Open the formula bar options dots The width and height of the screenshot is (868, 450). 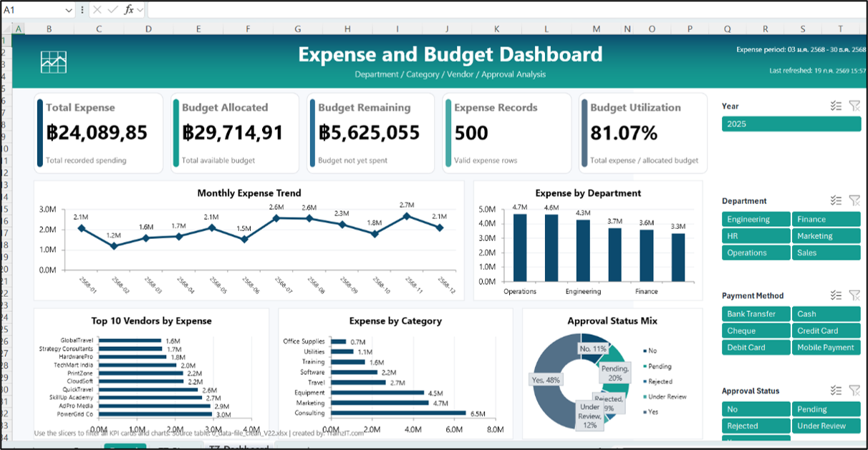click(83, 10)
